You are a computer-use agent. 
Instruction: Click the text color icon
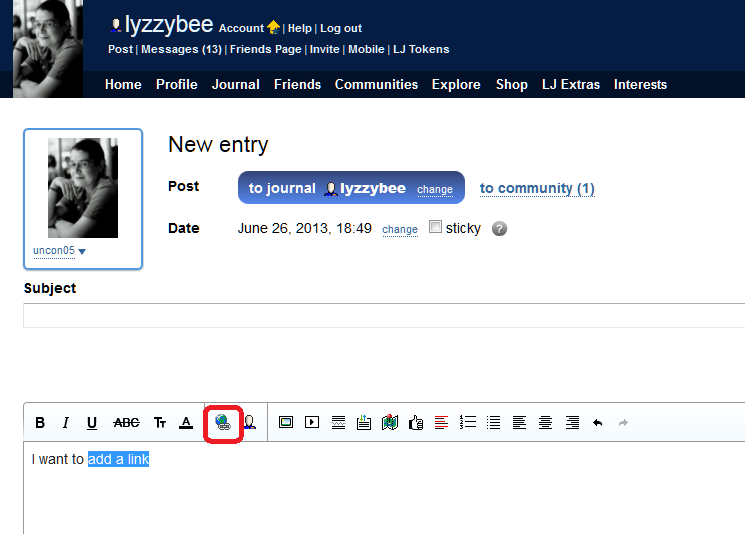coord(186,423)
